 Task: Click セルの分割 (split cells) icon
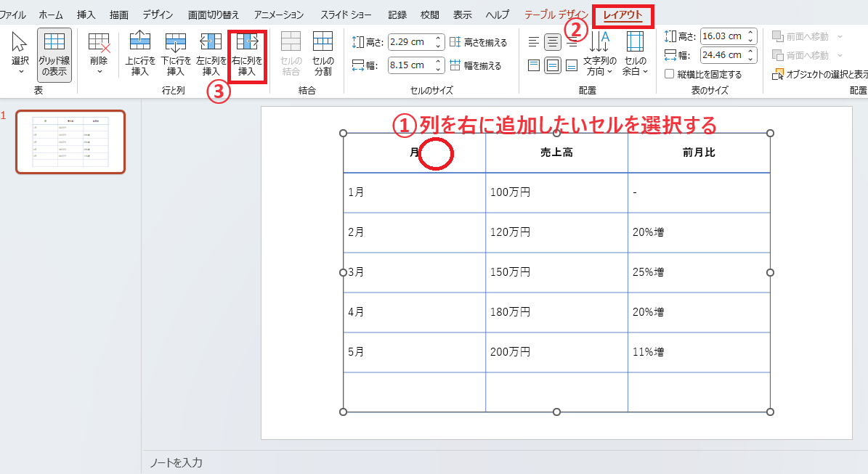pos(323,54)
